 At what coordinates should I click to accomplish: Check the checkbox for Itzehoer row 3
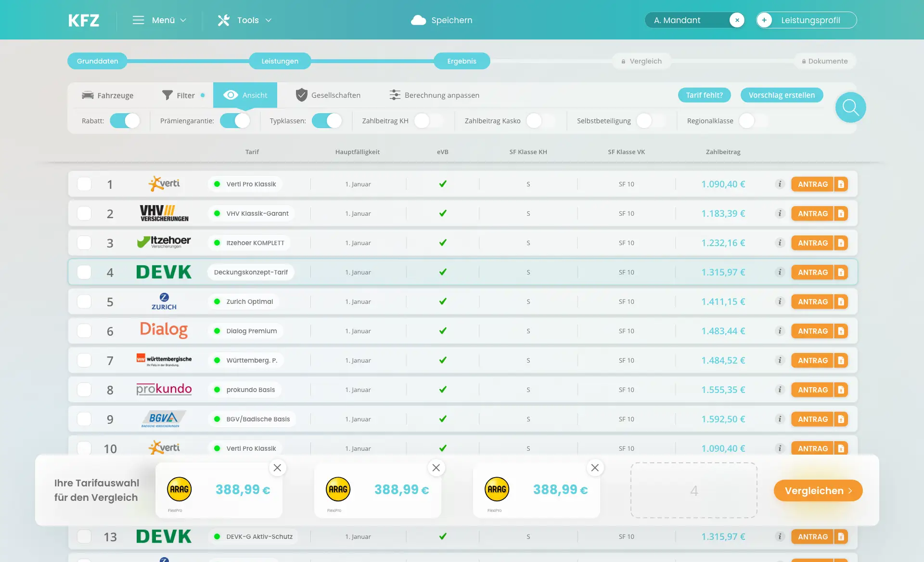coord(84,243)
